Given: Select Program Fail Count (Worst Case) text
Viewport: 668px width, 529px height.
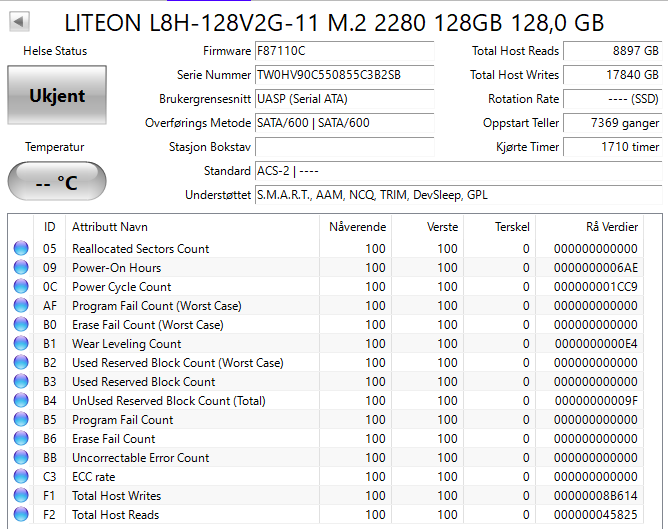Looking at the screenshot, I should click(x=157, y=306).
